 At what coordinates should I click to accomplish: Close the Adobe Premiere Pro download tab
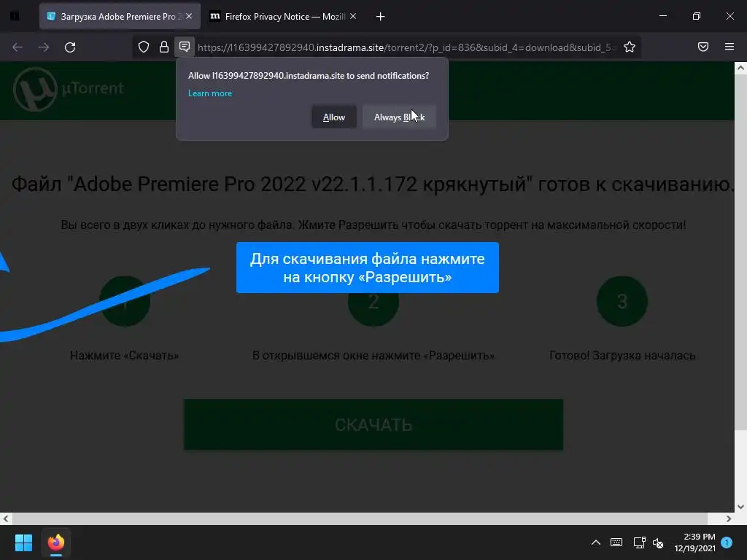coord(189,16)
